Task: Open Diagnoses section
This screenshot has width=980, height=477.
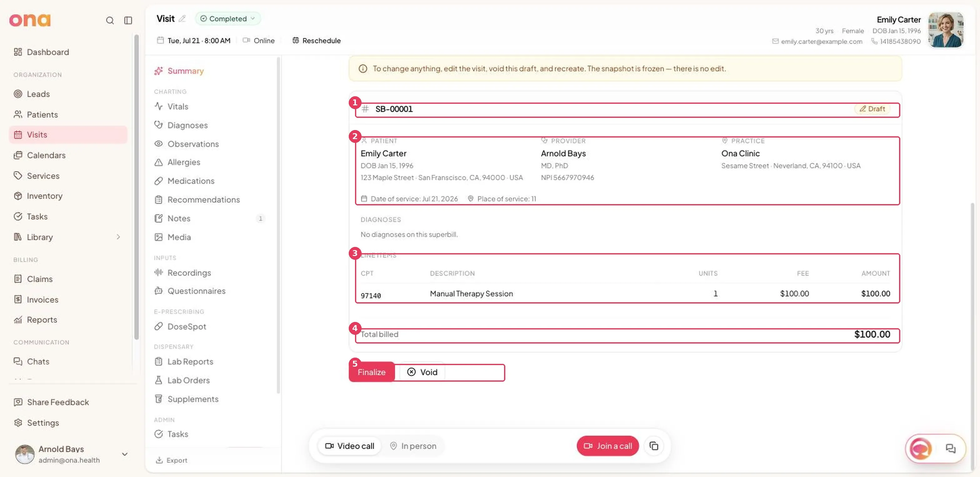Action: pos(181,125)
